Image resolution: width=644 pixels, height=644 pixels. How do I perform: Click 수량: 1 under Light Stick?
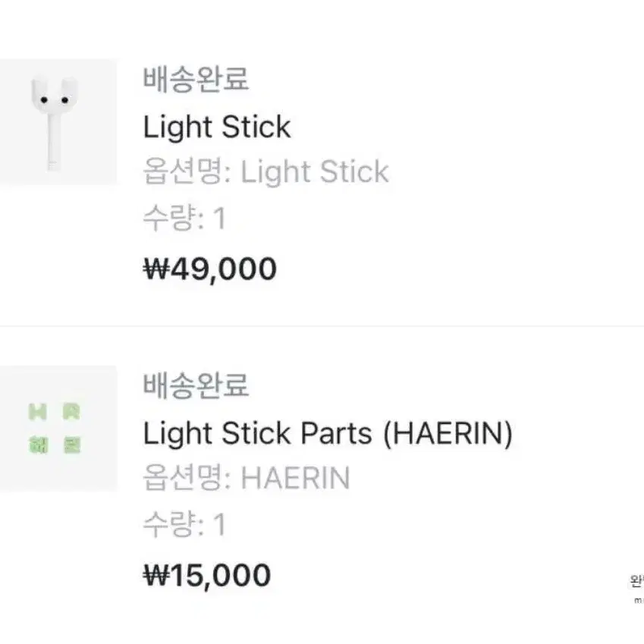[x=184, y=217]
